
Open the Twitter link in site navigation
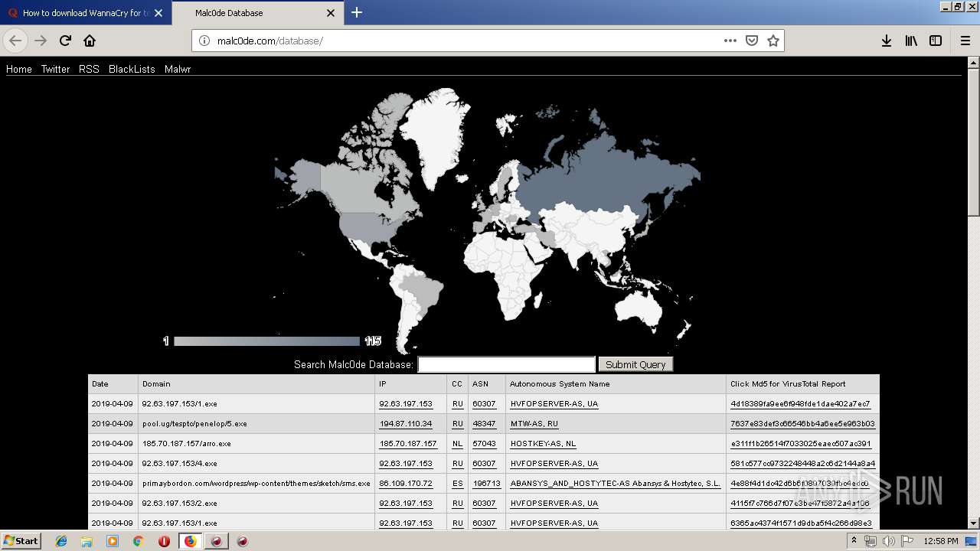(55, 69)
